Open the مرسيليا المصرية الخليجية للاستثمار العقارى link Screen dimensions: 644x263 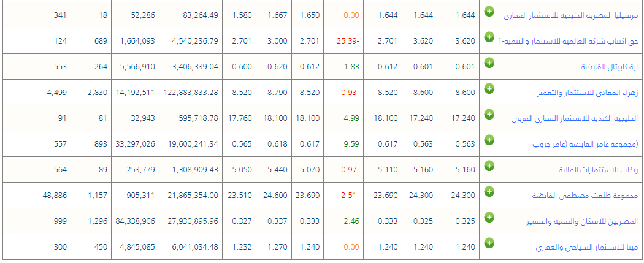click(570, 15)
